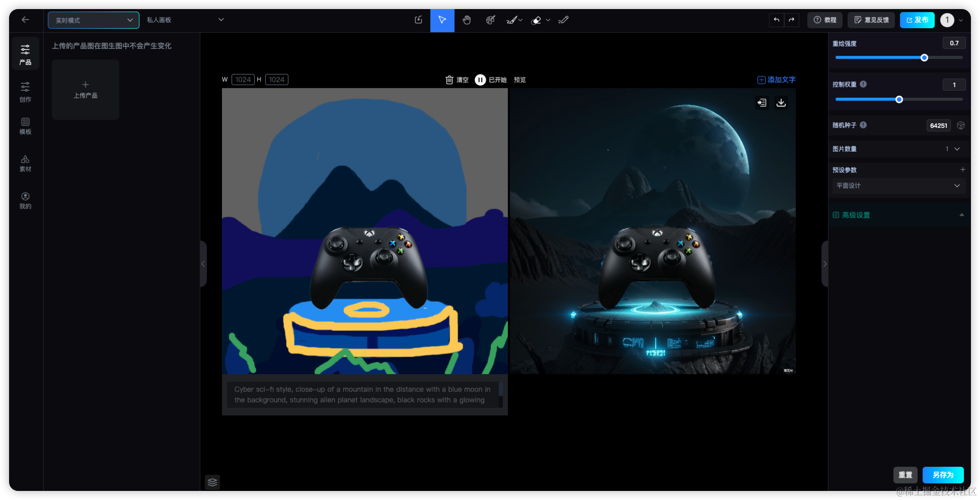Click the import image icon in toolbar

[418, 20]
